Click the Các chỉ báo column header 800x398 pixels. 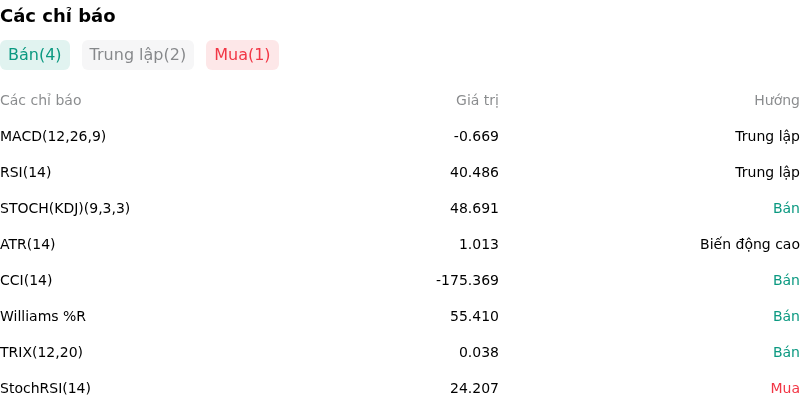pos(41,101)
